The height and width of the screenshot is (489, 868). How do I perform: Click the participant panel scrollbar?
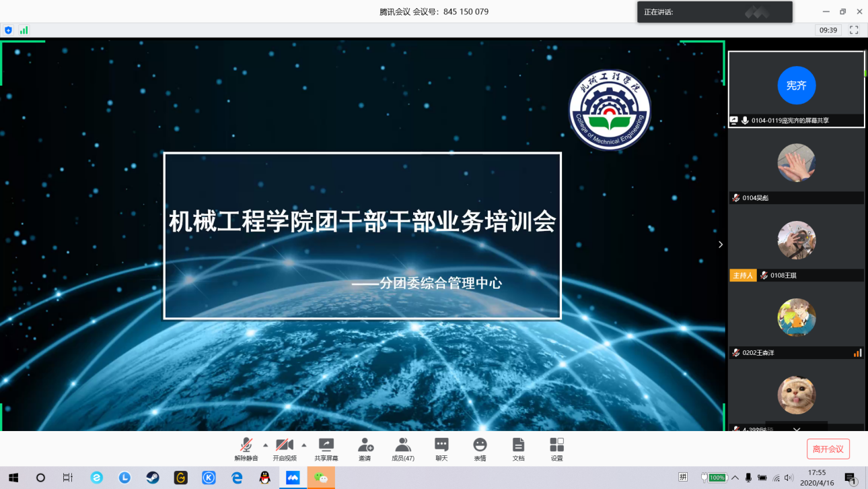[x=866, y=65]
